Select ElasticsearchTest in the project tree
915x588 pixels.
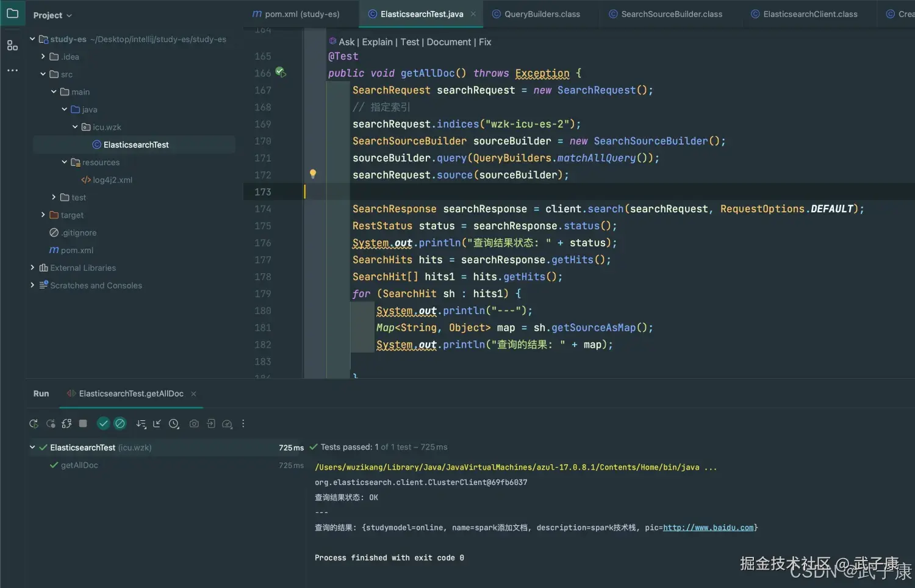click(135, 145)
